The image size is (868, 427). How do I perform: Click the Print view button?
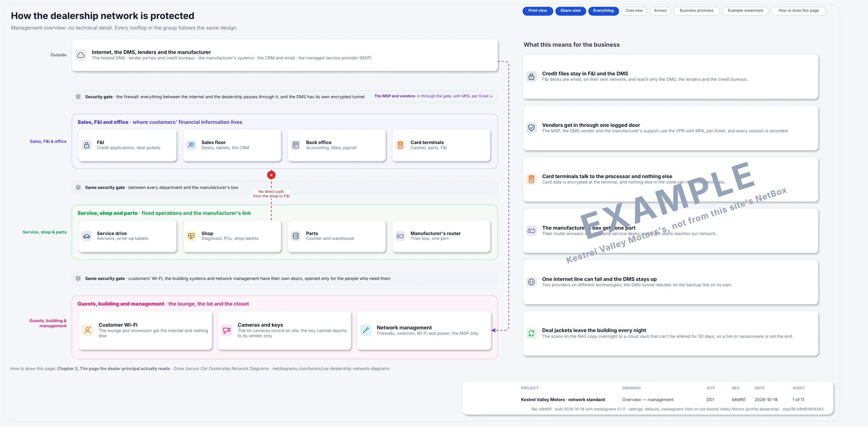tap(537, 11)
